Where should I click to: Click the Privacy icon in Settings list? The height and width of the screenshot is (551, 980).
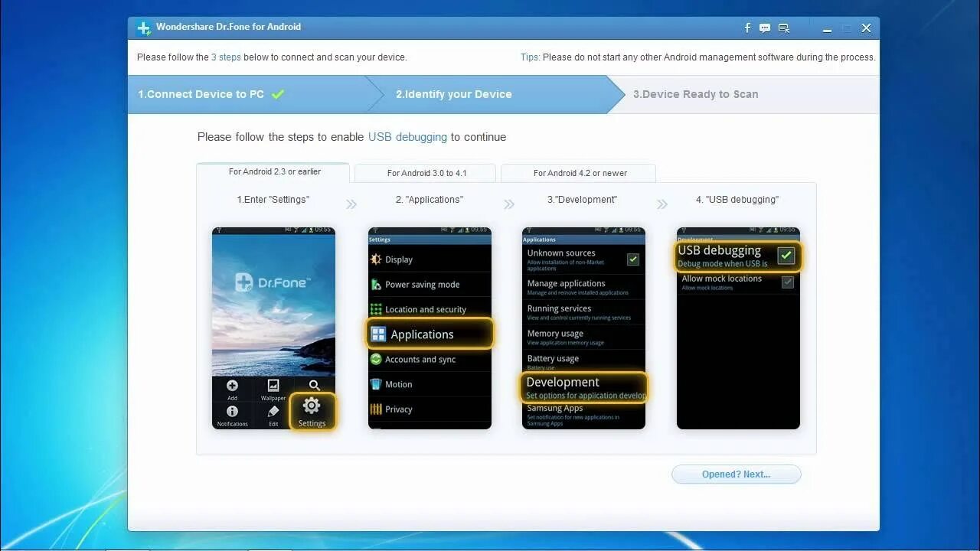[x=376, y=409]
